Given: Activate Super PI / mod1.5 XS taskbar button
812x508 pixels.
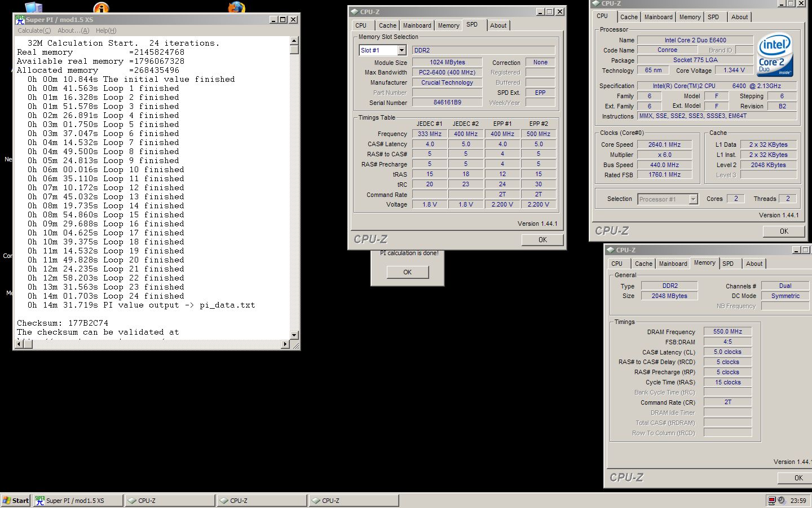Looking at the screenshot, I should 78,500.
